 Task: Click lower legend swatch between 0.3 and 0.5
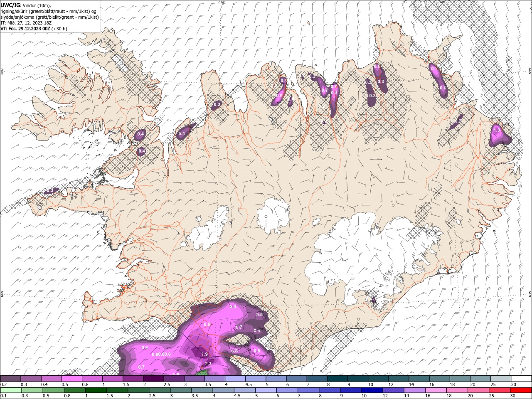pyautogui.click(x=32, y=390)
